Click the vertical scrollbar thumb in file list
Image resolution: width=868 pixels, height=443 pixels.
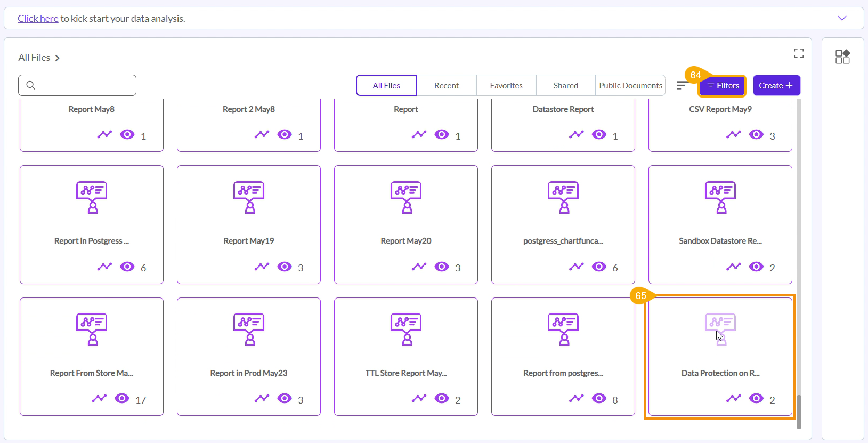799,411
